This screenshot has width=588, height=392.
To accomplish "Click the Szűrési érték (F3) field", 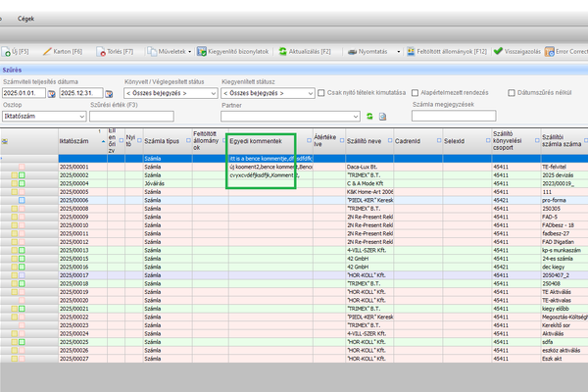I will click(131, 117).
